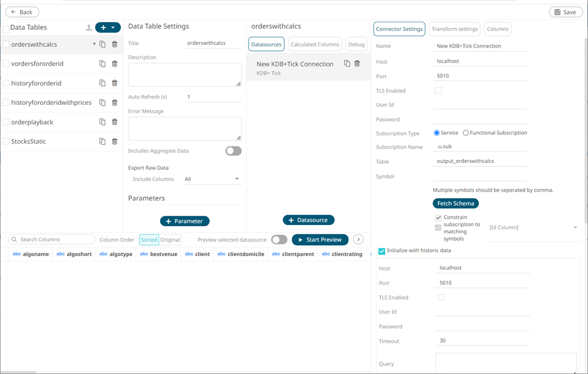The width and height of the screenshot is (588, 374).
Task: Click the Description text area
Action: tap(185, 75)
